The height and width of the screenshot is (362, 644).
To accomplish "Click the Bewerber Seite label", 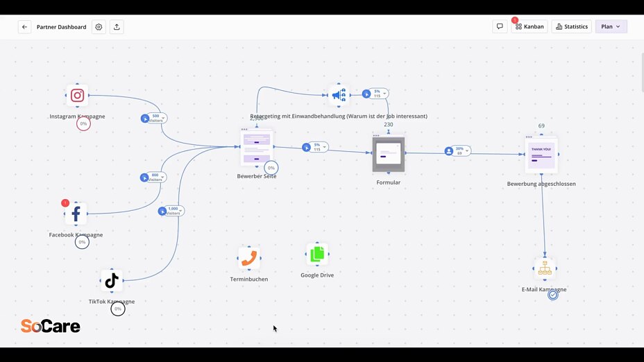I will [257, 176].
